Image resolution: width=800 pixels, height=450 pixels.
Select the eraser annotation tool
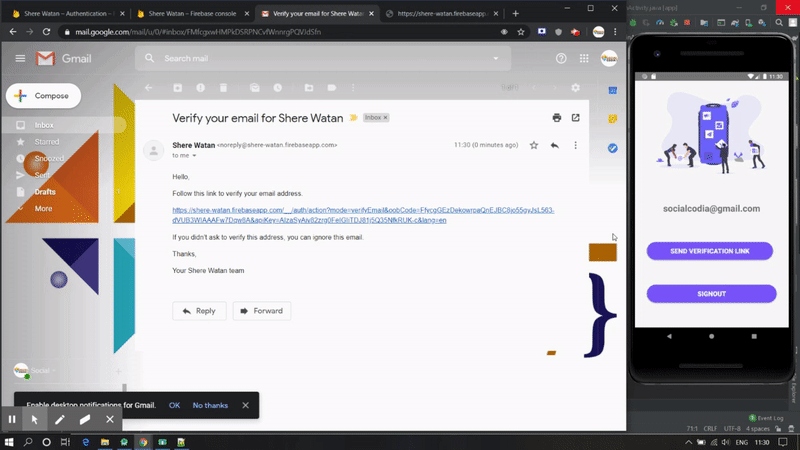point(85,419)
